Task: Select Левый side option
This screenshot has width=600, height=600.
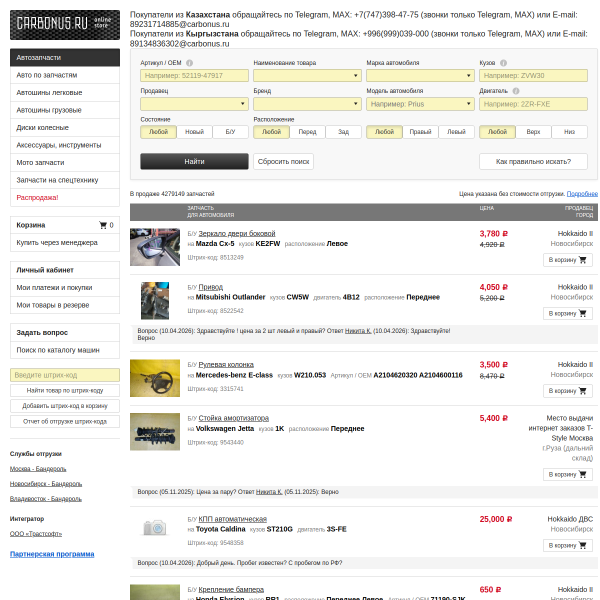Action: click(456, 132)
